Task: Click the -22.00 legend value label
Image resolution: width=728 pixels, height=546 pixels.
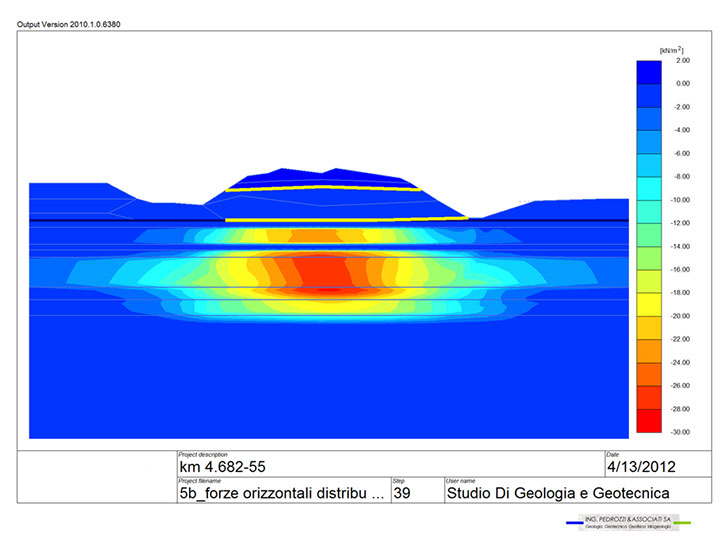Action: tap(679, 339)
